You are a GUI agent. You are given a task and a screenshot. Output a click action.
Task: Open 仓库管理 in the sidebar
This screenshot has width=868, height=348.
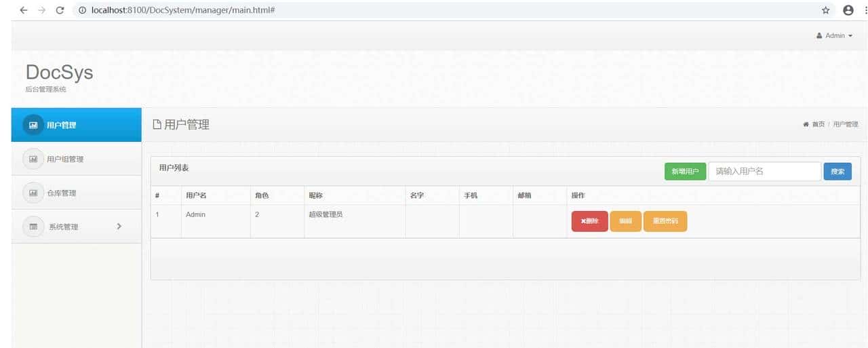point(77,193)
